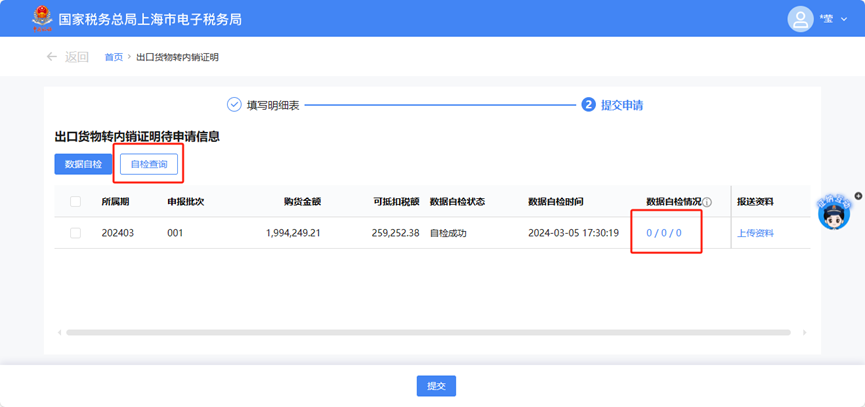Select the 提交申请 step label
This screenshot has width=865, height=407.
(x=622, y=105)
